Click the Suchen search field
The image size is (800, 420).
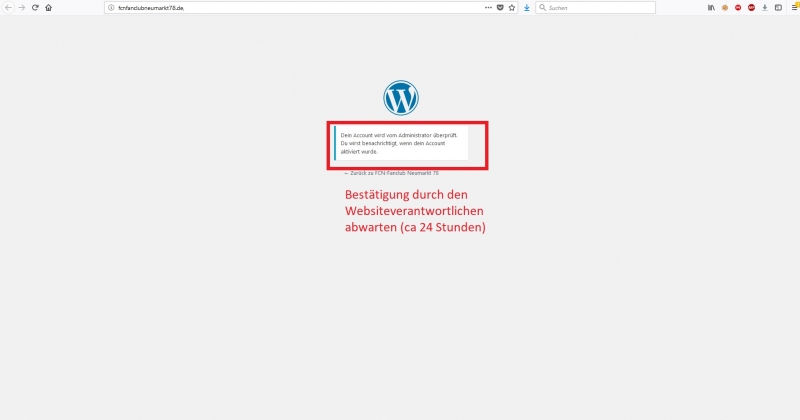[x=595, y=8]
